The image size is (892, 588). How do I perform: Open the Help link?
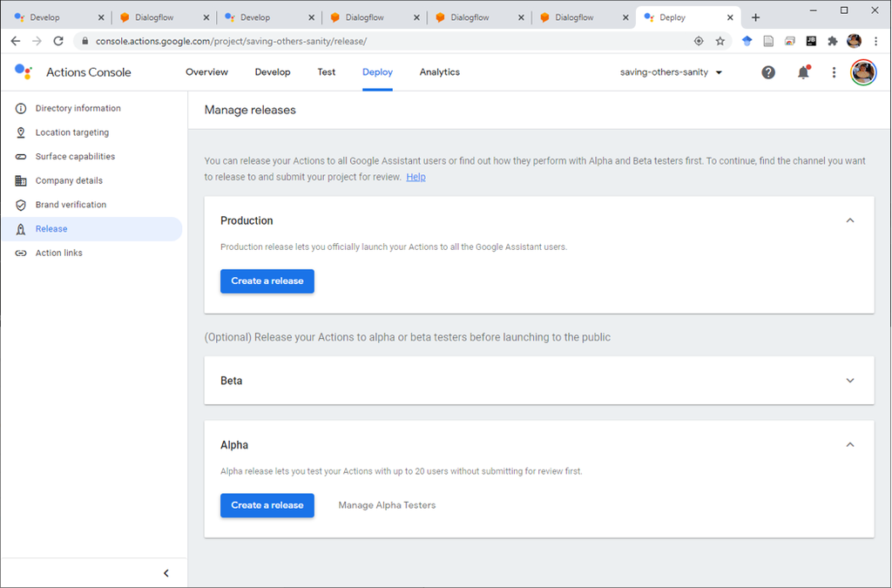416,177
